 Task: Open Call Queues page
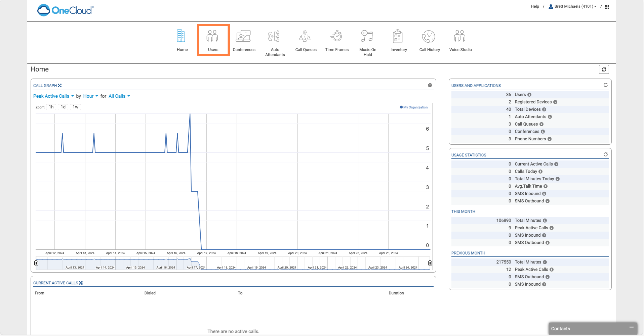[x=306, y=40]
